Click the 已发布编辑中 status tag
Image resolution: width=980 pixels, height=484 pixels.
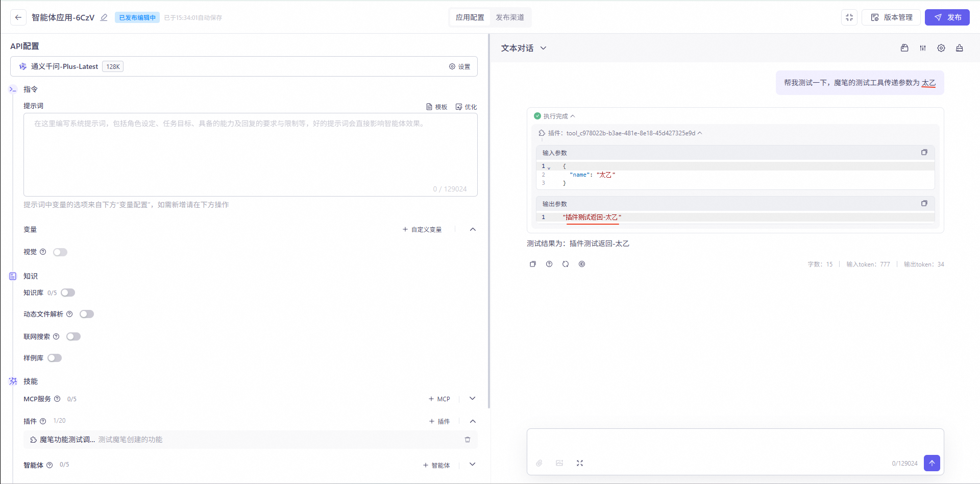(x=137, y=17)
